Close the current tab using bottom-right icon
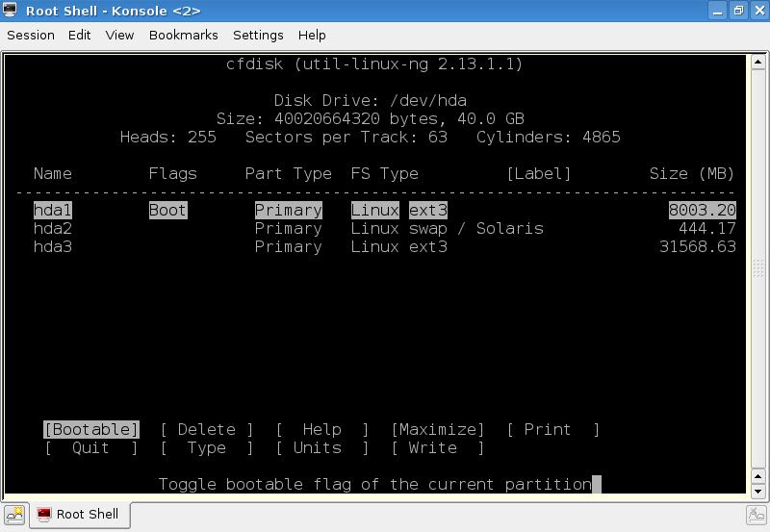Screen dimensions: 770x532 (757, 515)
